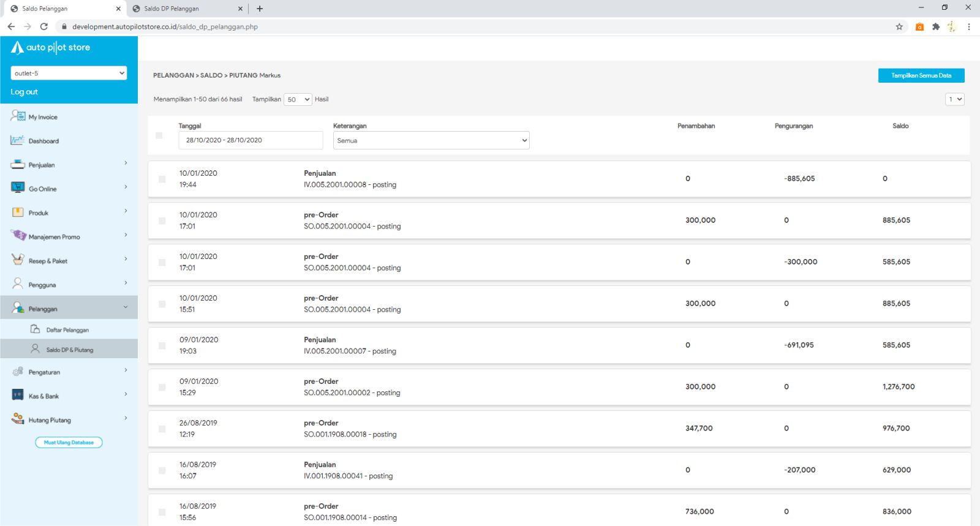This screenshot has width=980, height=526.
Task: Click the Produk box icon
Action: (18, 212)
